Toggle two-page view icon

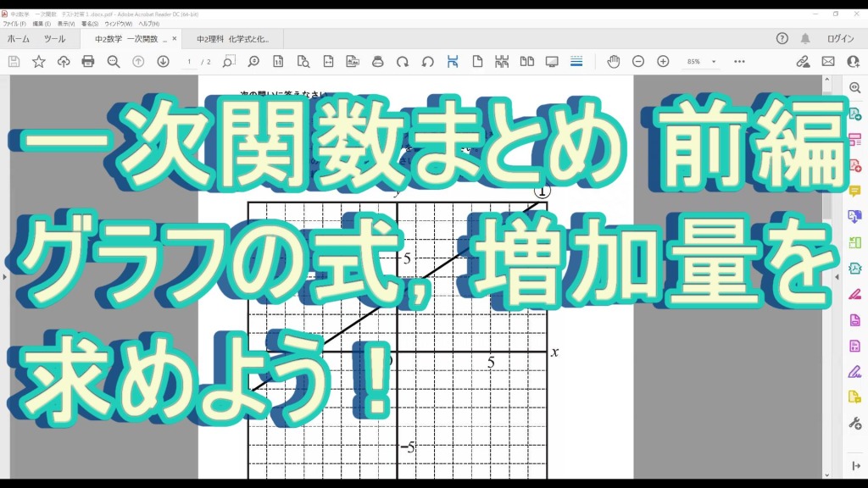526,62
